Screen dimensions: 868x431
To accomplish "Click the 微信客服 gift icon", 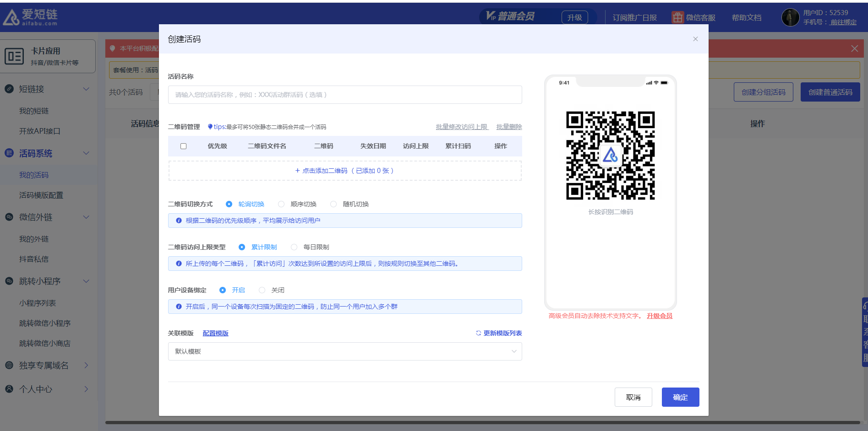I will (677, 17).
